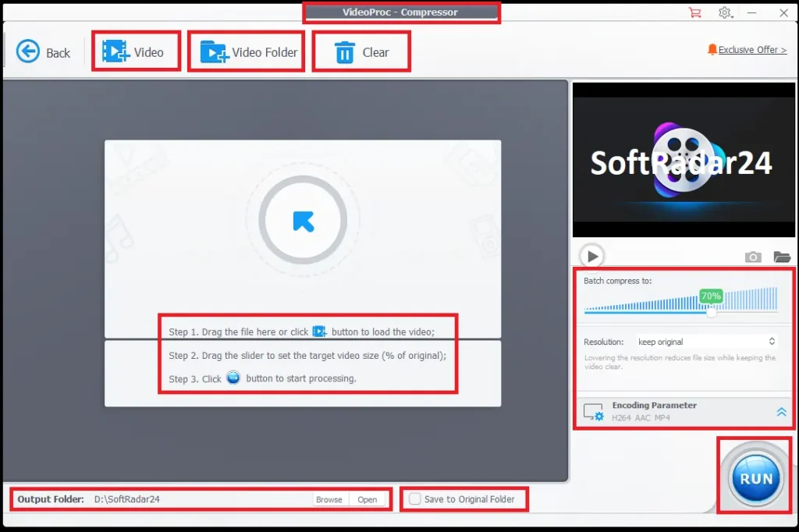The width and height of the screenshot is (799, 532).
Task: Browse for an output folder
Action: click(x=329, y=499)
